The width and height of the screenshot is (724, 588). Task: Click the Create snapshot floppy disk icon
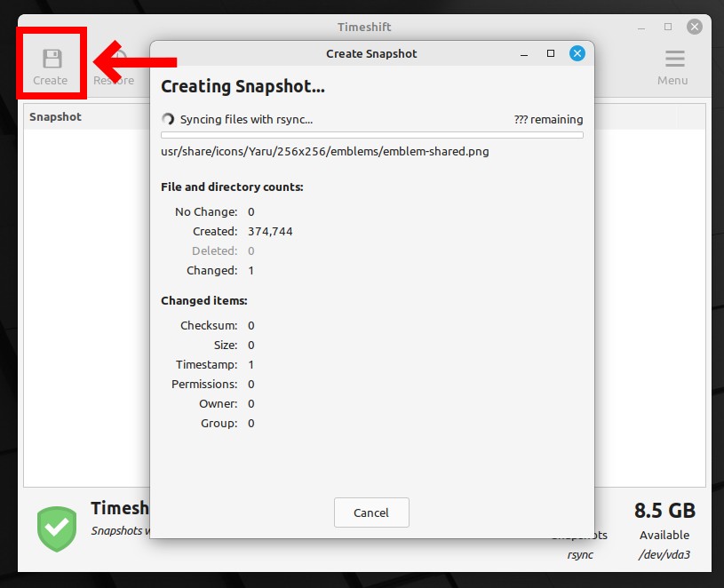(x=52, y=60)
